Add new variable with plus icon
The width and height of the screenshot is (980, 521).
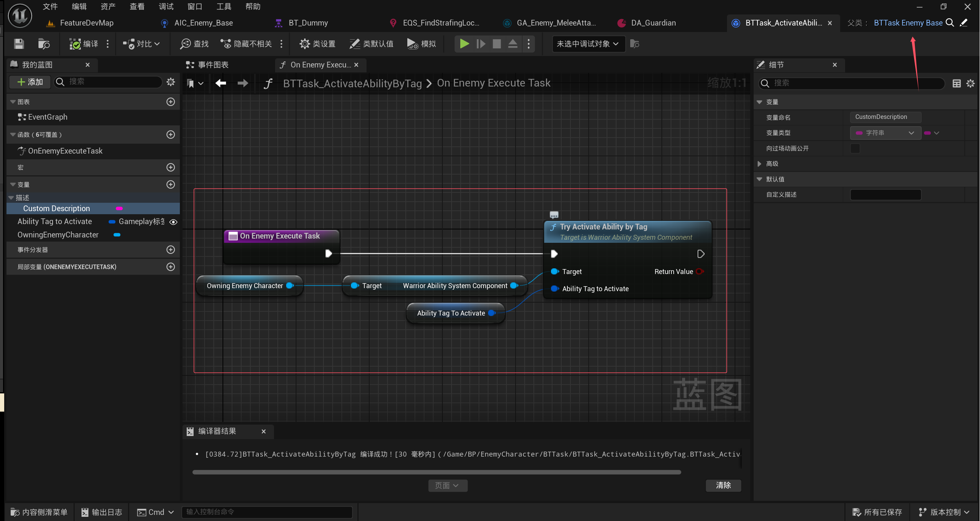171,184
